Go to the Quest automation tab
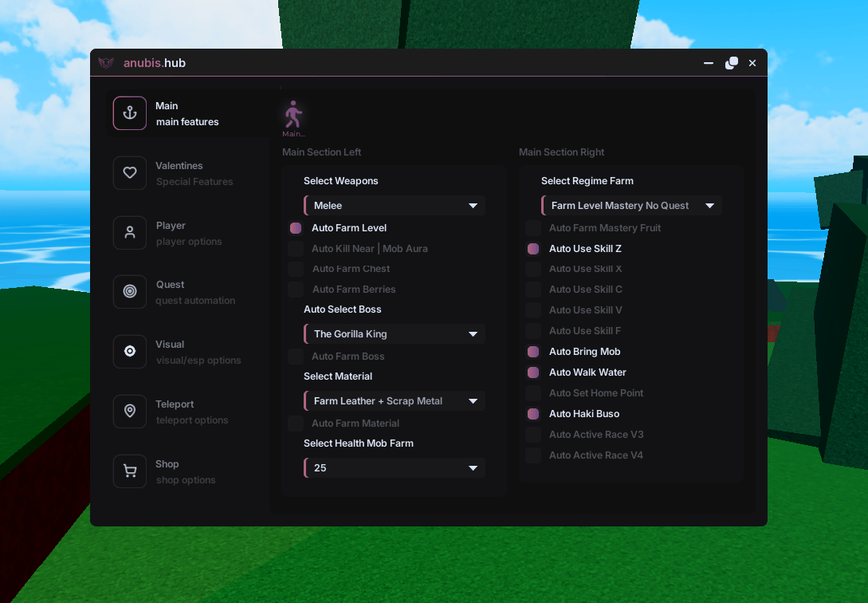 pos(188,291)
